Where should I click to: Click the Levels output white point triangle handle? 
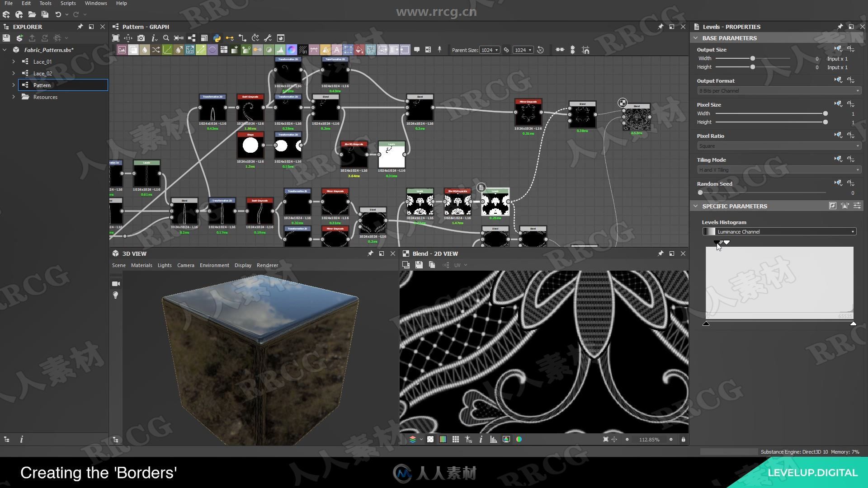853,324
